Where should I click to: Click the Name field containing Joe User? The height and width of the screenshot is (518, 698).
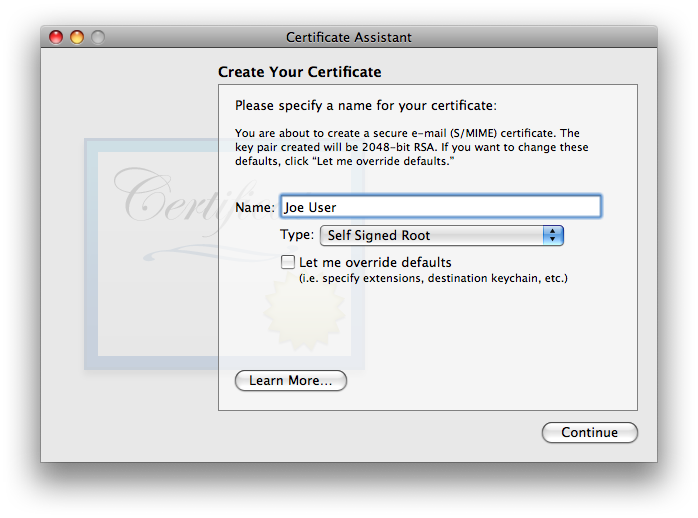click(441, 206)
